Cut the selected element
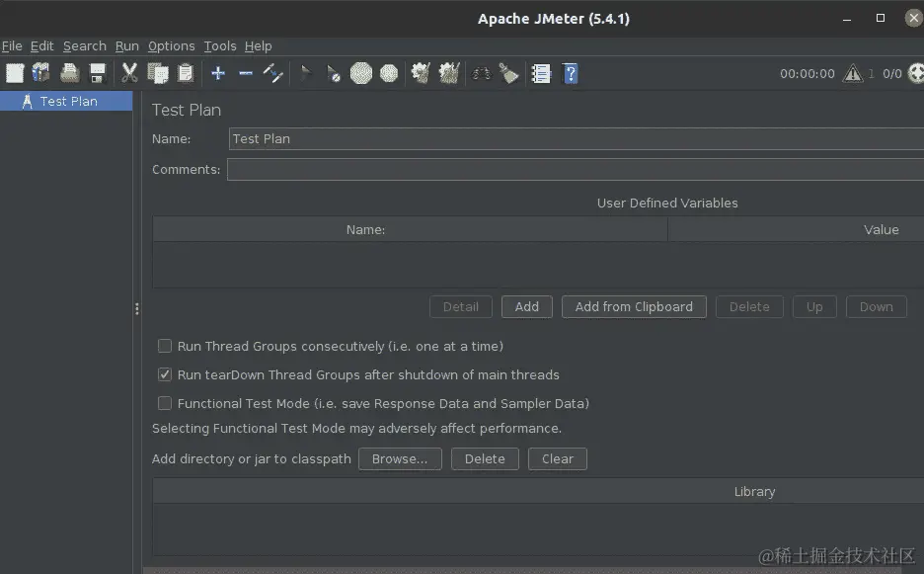The width and height of the screenshot is (924, 574). [x=129, y=73]
